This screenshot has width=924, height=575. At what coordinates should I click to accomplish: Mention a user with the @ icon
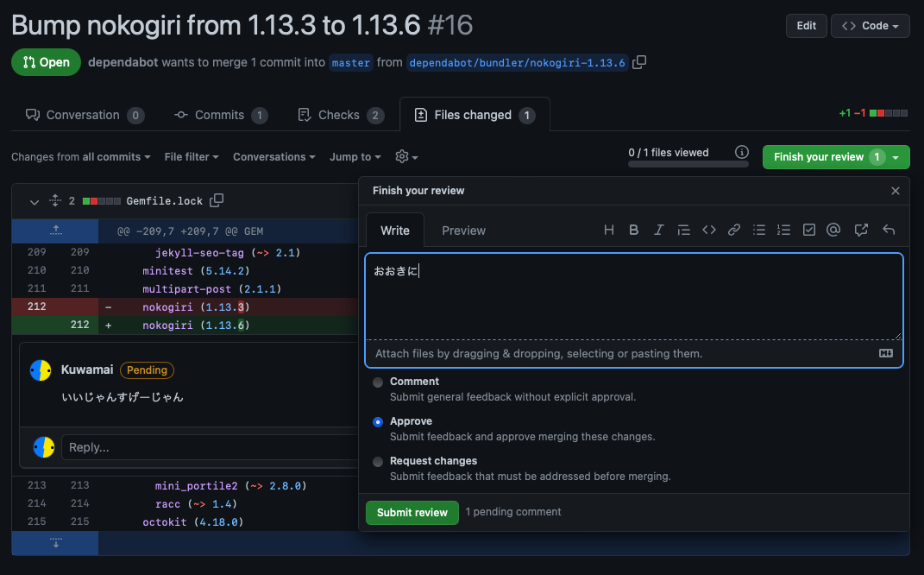(x=833, y=230)
